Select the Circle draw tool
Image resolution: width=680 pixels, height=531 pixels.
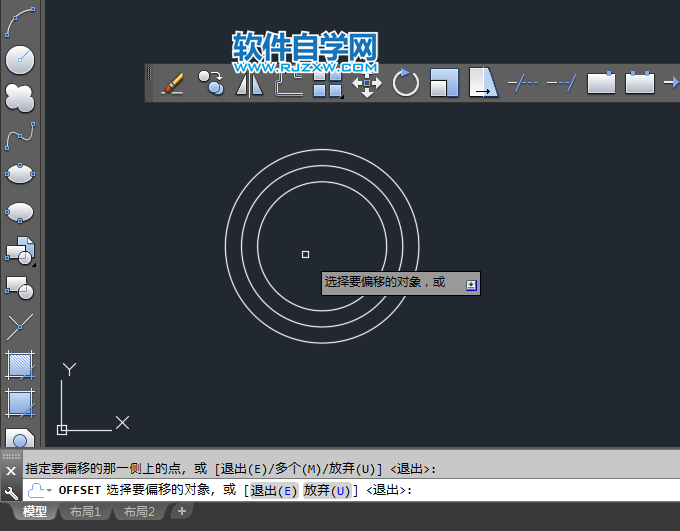(20, 59)
